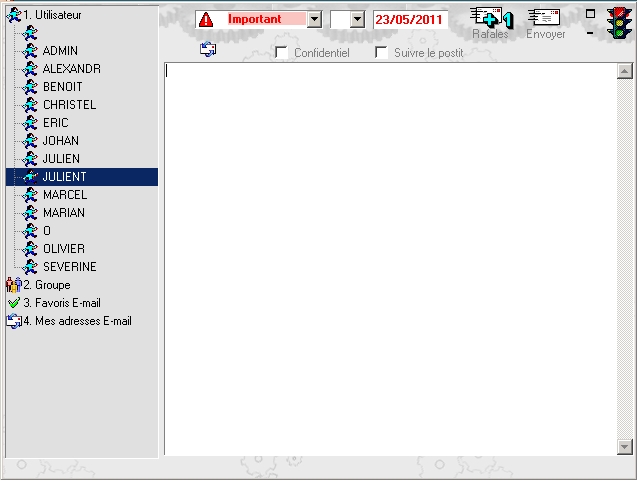Open the Important priority dropdown

click(x=314, y=19)
